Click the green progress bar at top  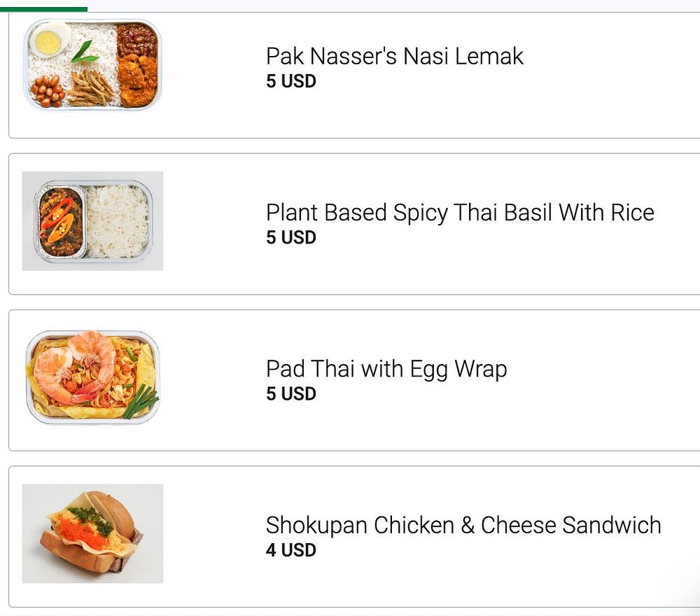43,9
